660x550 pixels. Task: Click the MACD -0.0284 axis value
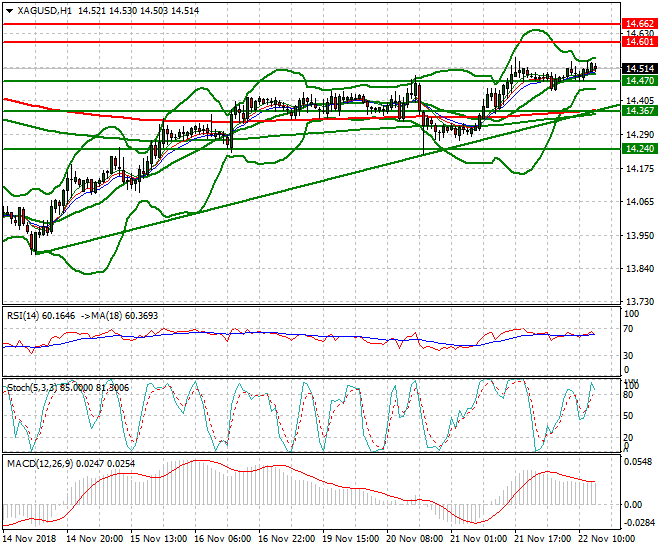pos(639,523)
